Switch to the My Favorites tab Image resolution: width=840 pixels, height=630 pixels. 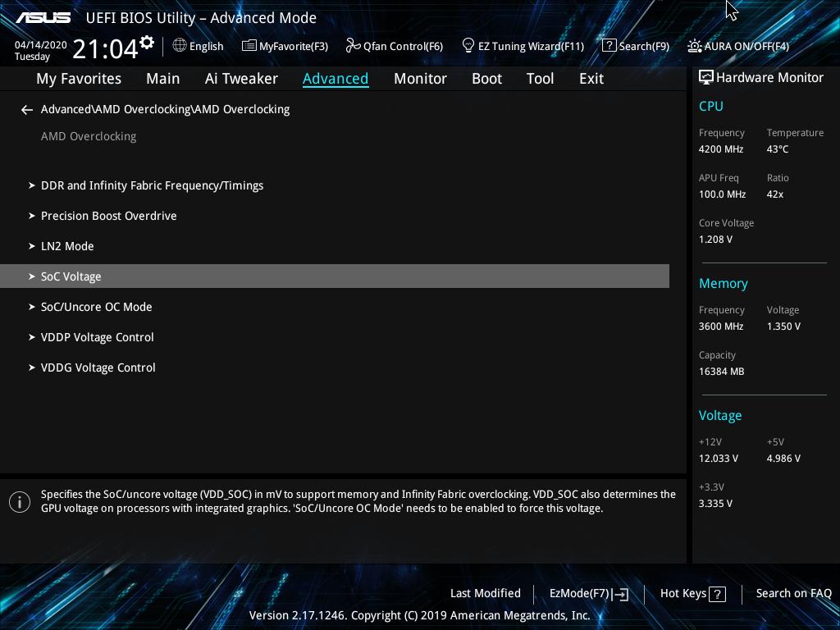click(x=79, y=79)
